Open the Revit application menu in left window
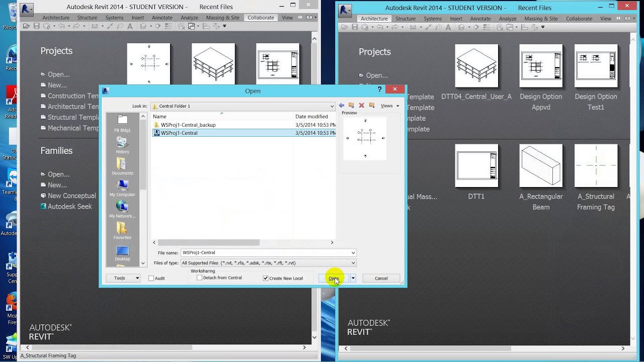This screenshot has height=362, width=644. click(27, 9)
